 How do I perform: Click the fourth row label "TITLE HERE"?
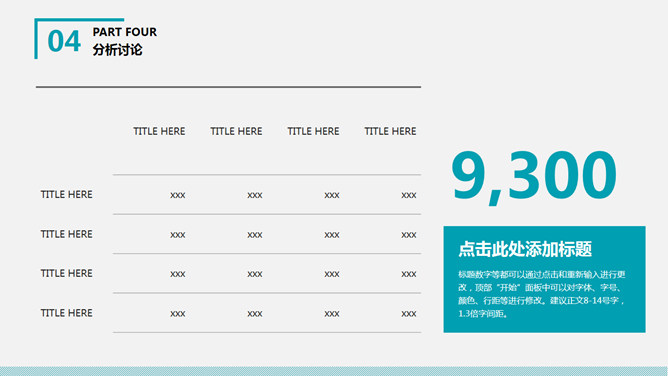(x=66, y=313)
